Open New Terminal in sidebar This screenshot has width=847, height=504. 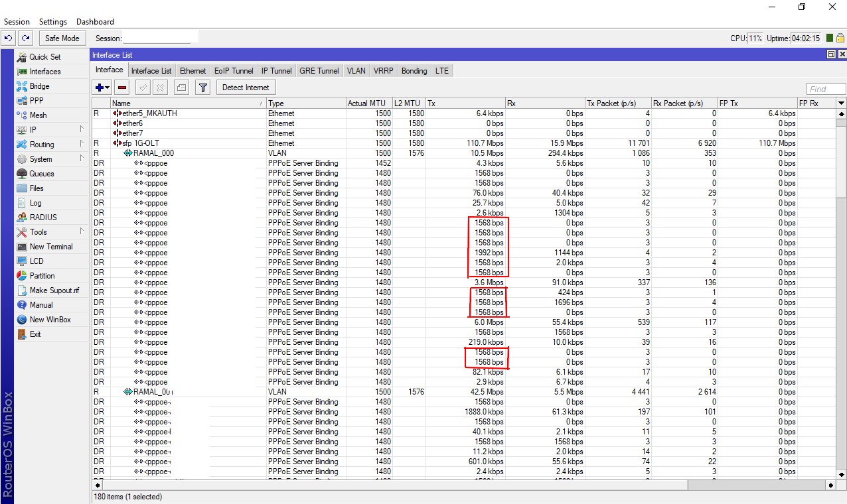tap(50, 247)
